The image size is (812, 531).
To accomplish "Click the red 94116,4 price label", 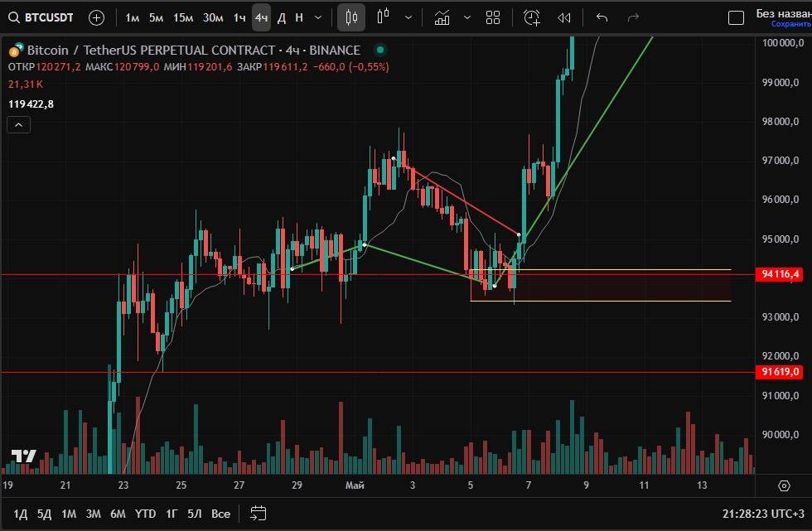I will tap(780, 274).
